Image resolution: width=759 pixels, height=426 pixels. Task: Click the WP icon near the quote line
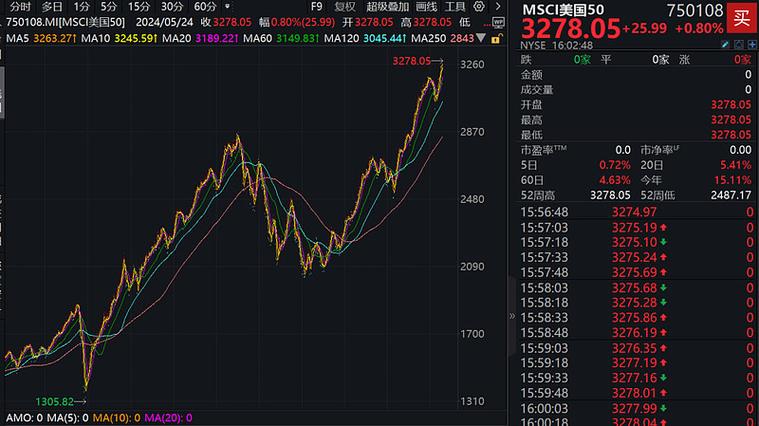pyautogui.click(x=498, y=22)
